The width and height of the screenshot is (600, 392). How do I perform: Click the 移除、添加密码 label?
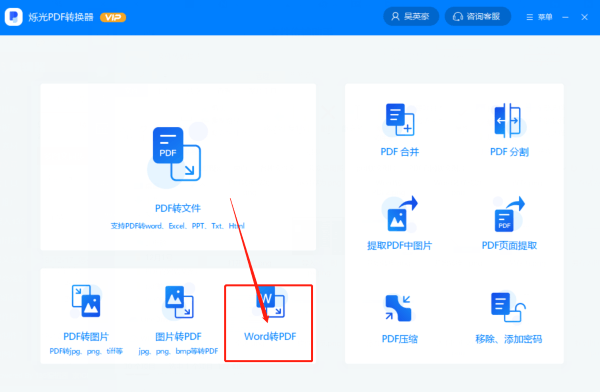pyautogui.click(x=509, y=339)
